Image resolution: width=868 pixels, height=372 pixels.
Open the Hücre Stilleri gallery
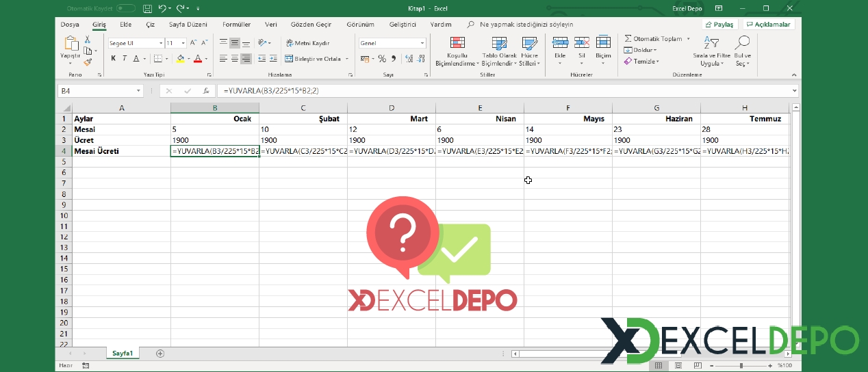point(529,51)
